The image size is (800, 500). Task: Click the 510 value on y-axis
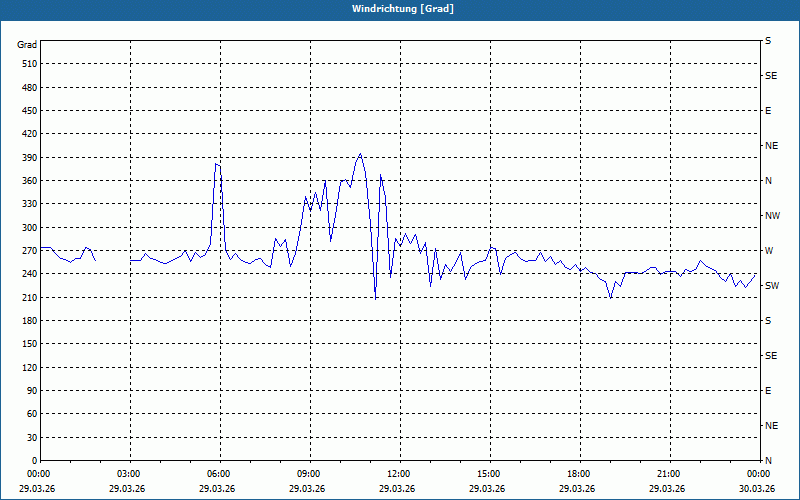pyautogui.click(x=28, y=64)
